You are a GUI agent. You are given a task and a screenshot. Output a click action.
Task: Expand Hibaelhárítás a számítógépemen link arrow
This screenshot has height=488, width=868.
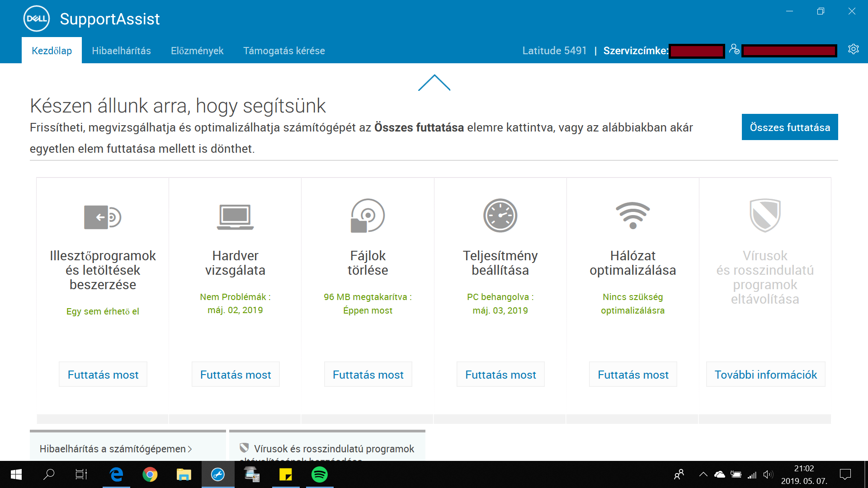click(190, 449)
